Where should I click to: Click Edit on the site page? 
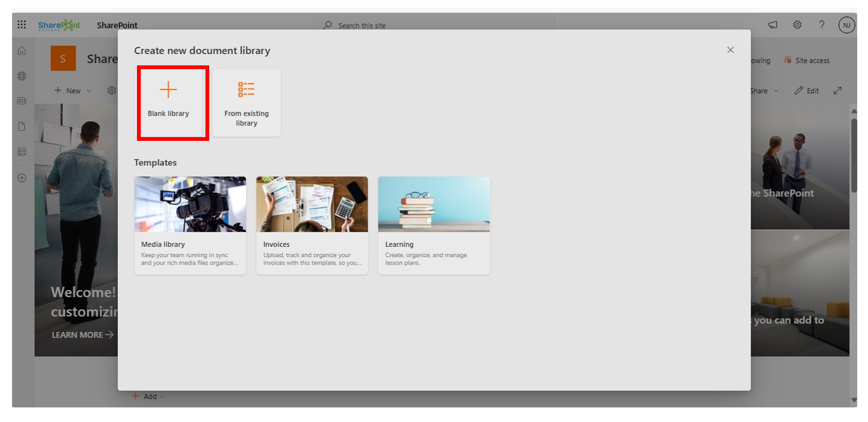806,90
